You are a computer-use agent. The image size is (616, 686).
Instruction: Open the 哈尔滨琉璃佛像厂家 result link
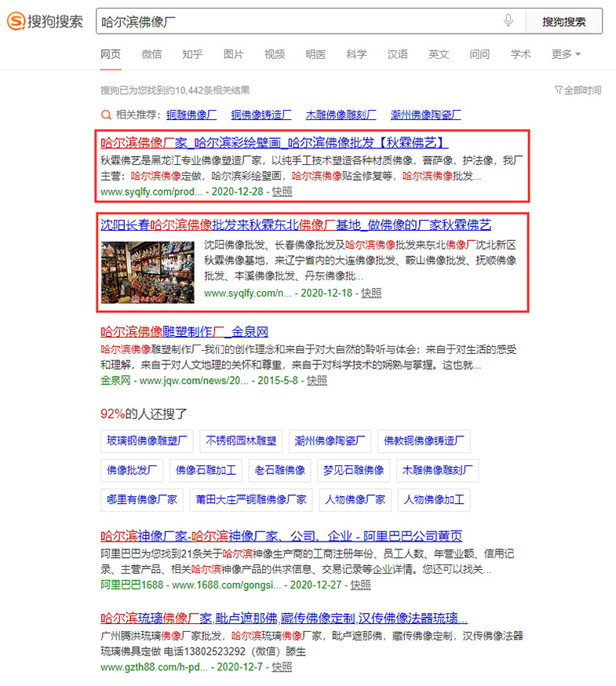pyautogui.click(x=284, y=617)
